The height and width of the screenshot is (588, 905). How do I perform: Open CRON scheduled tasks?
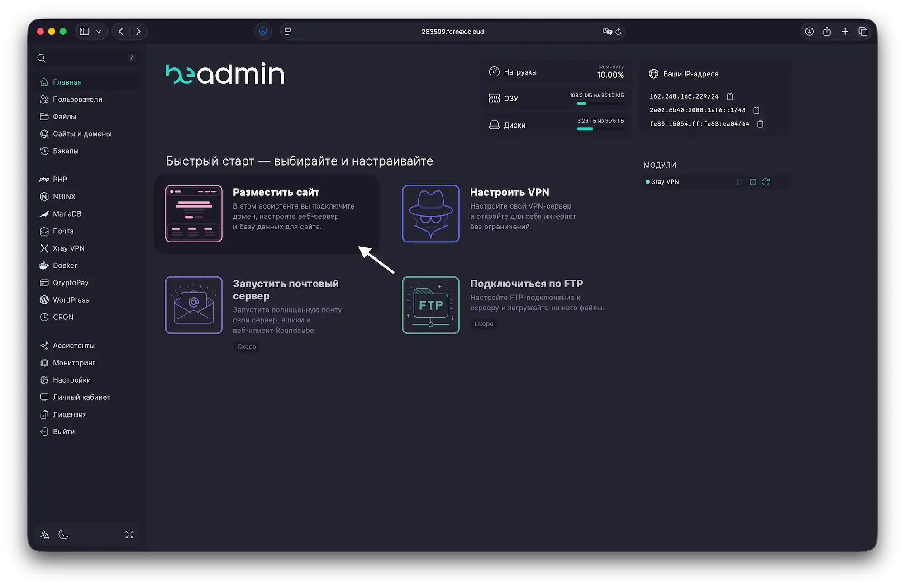[62, 317]
